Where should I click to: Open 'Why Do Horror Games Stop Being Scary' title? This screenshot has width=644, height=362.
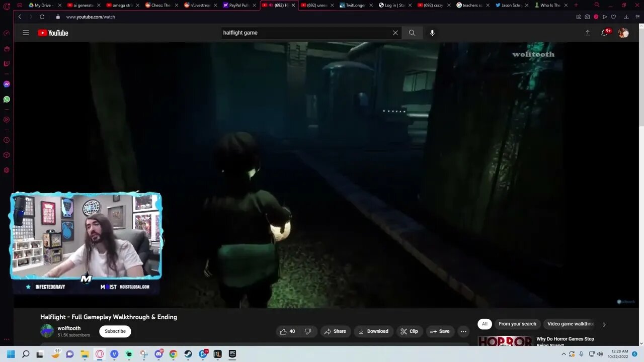point(565,342)
